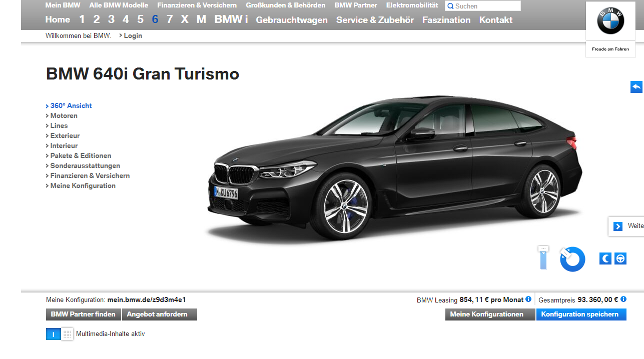Click Angebot anfordern button
Screen dimensions: 644x359
coord(160,314)
